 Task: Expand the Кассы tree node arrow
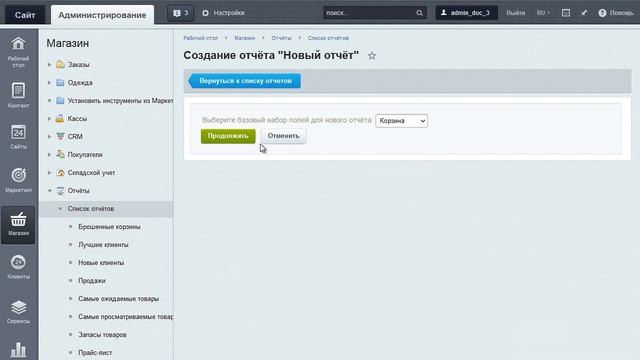(49, 118)
